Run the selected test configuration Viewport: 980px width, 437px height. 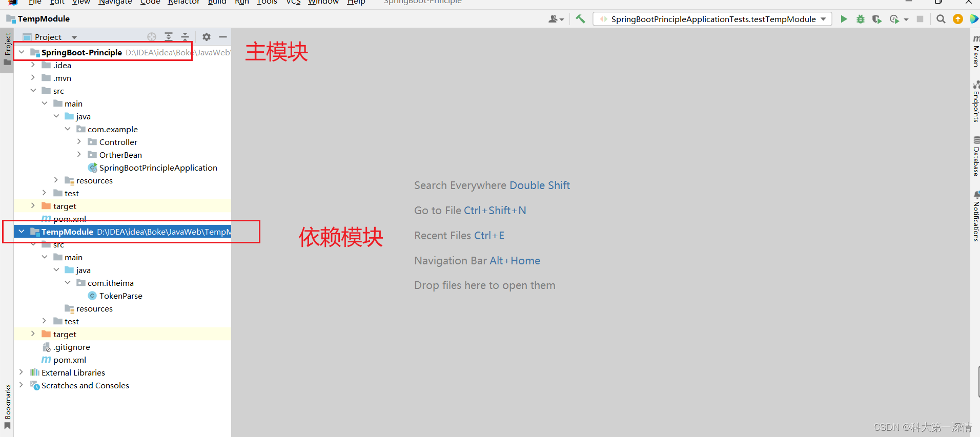pyautogui.click(x=844, y=19)
